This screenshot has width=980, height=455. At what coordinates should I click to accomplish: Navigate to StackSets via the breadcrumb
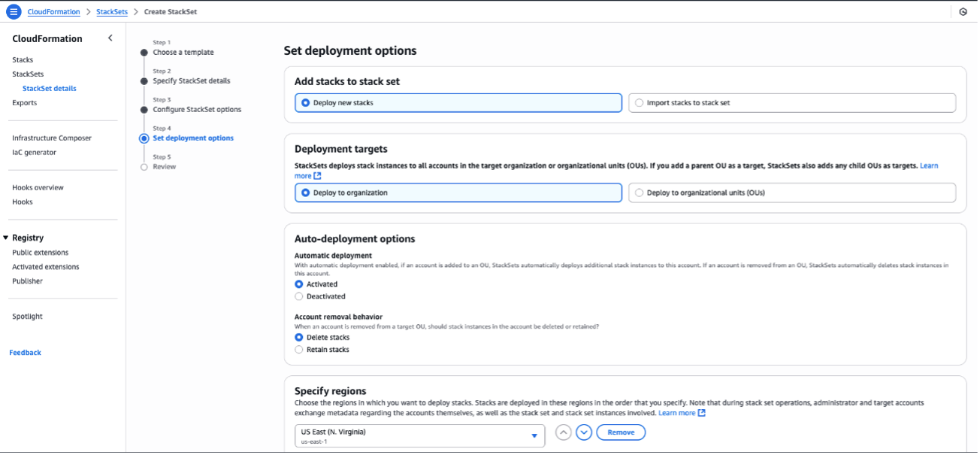click(x=110, y=11)
